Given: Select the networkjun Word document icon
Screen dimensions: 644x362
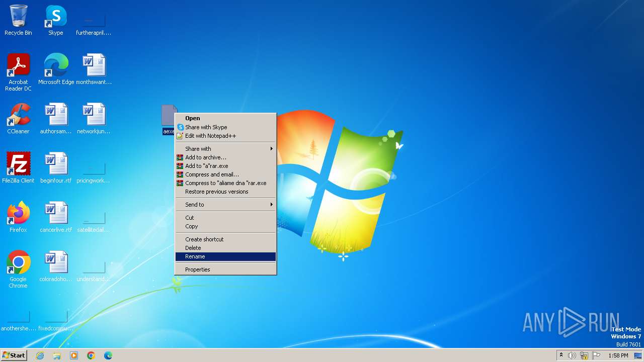Looking at the screenshot, I should [x=94, y=119].
